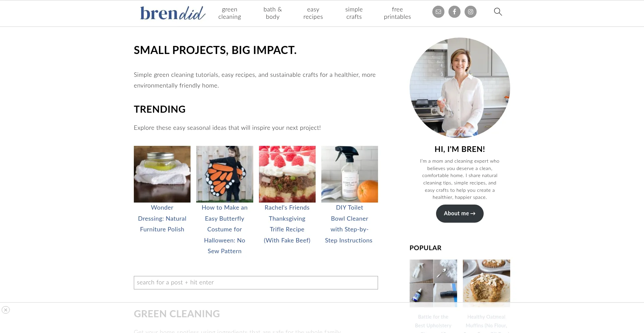The width and height of the screenshot is (644, 333).
Task: Open the Instagram profile icon
Action: click(x=471, y=12)
